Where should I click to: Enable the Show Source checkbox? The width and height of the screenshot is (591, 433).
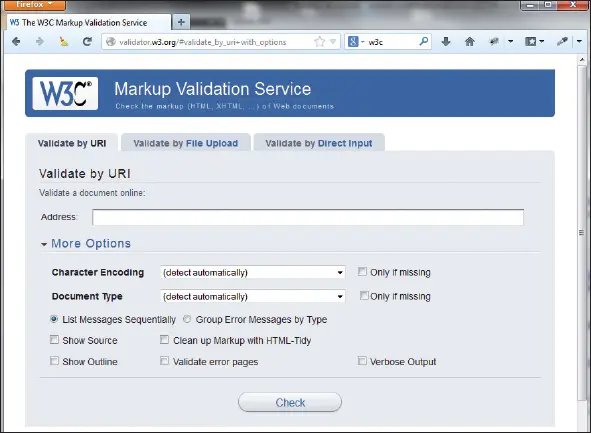pyautogui.click(x=54, y=340)
